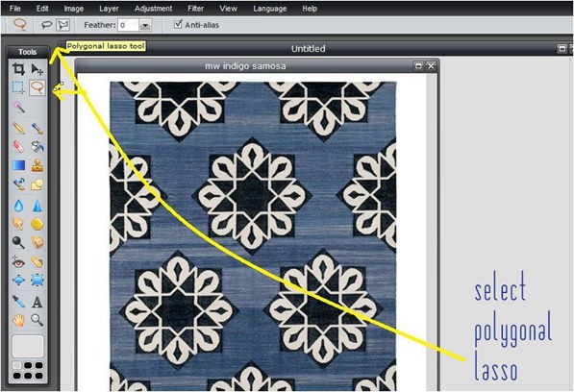Select the Spot Heal bandage tool
This screenshot has width=574, height=392.
click(37, 262)
